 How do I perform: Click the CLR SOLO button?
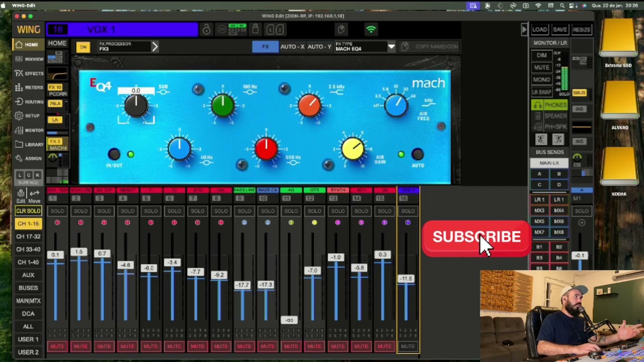point(28,211)
